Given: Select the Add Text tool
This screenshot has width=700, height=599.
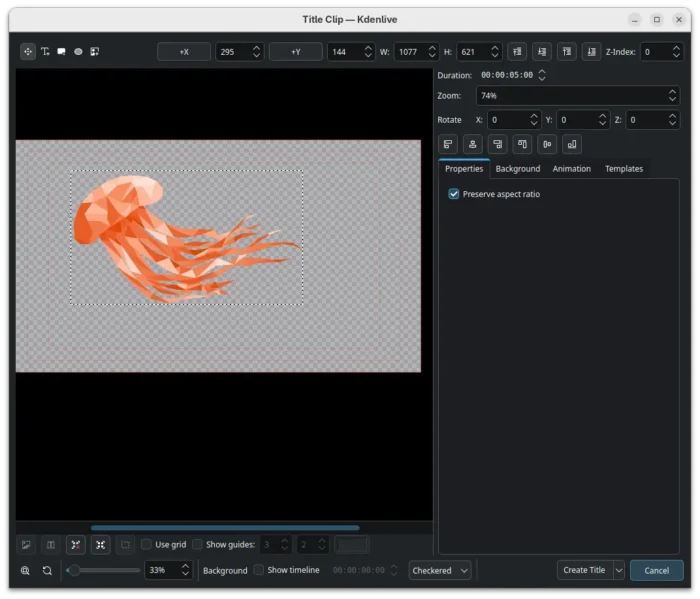Looking at the screenshot, I should click(45, 51).
